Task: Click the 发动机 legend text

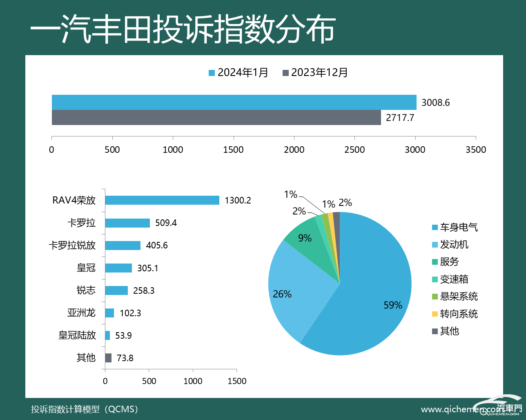Action: 454,245
